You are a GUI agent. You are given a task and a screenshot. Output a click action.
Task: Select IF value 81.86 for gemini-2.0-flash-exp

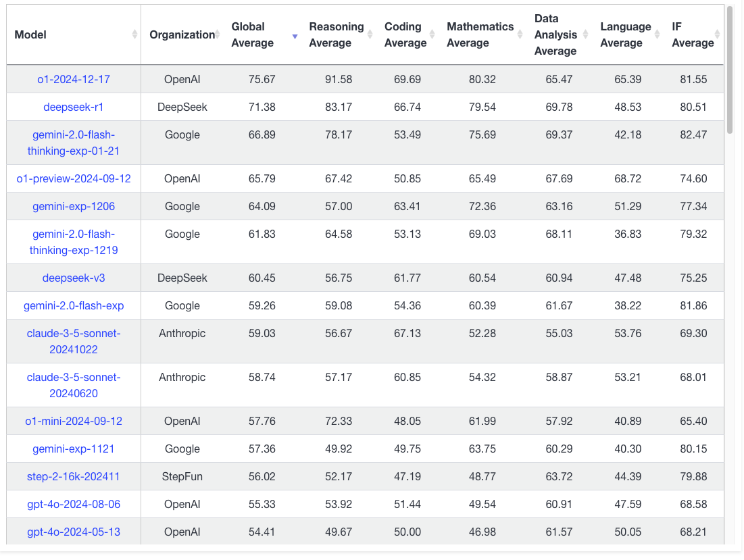(693, 306)
